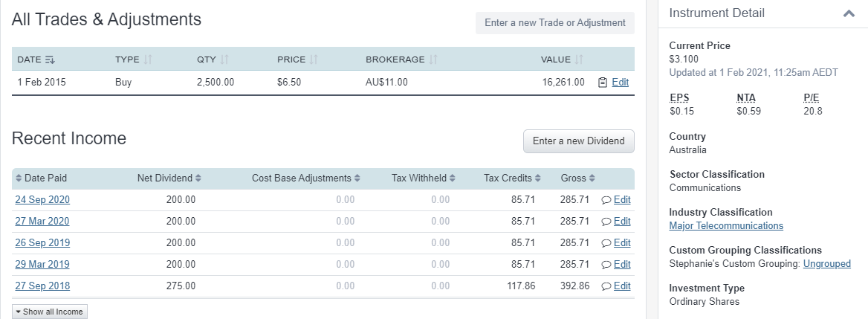Sort trades by DATE column
The height and width of the screenshot is (319, 868).
click(36, 59)
